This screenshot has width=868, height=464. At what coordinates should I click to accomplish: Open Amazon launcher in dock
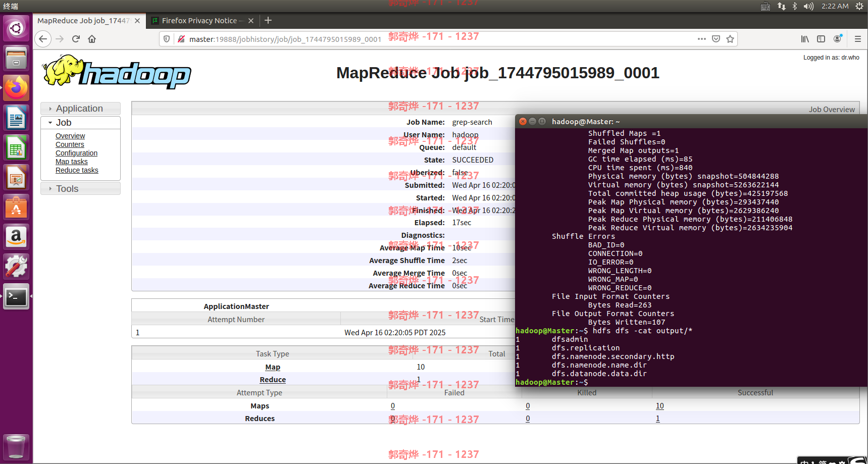click(16, 237)
